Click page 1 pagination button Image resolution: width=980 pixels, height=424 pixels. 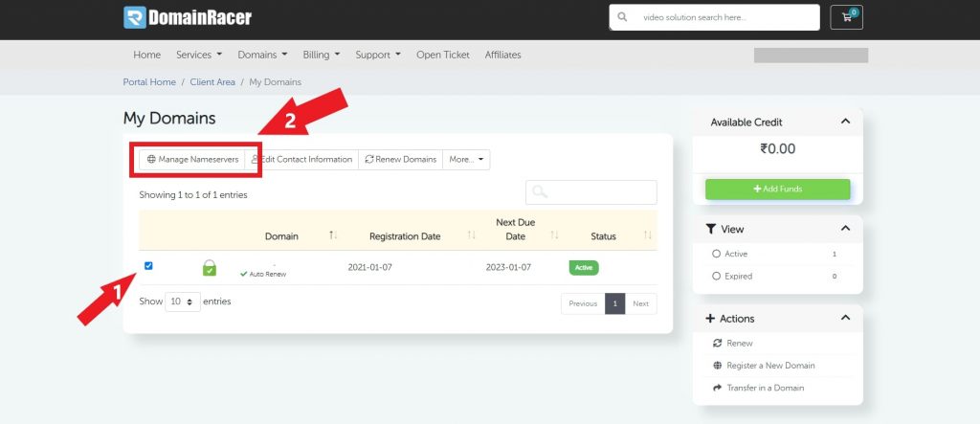click(615, 303)
